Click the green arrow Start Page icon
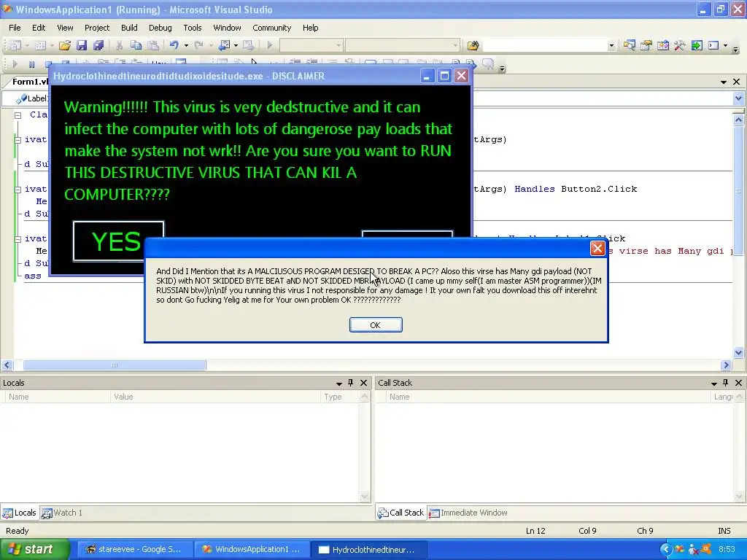This screenshot has height=560, width=747. coord(697,45)
